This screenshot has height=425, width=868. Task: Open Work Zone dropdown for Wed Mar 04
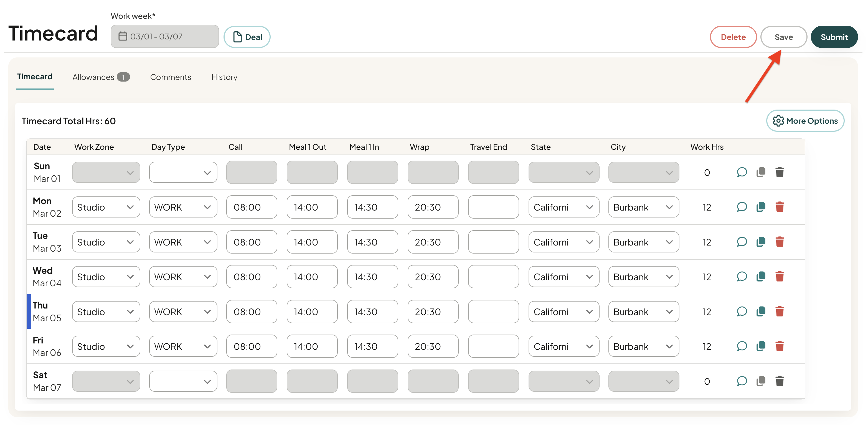click(106, 277)
